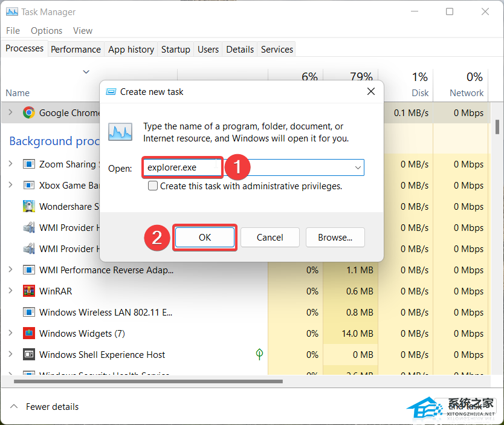Expand the Windows Shell Experience Host entry
The image size is (504, 425).
point(10,354)
